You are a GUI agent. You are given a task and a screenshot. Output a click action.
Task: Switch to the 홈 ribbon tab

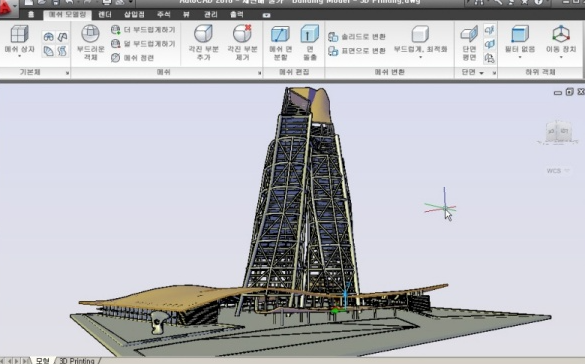[x=31, y=15]
